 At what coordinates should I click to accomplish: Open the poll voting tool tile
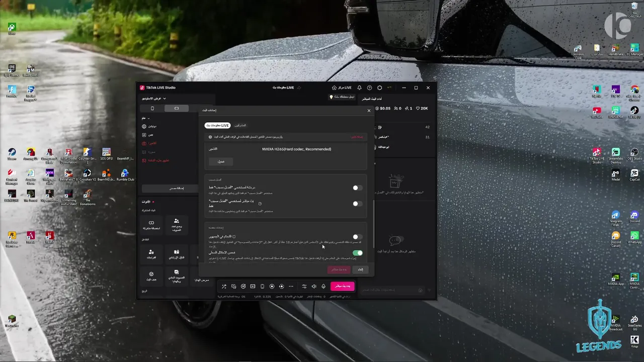[x=177, y=276]
